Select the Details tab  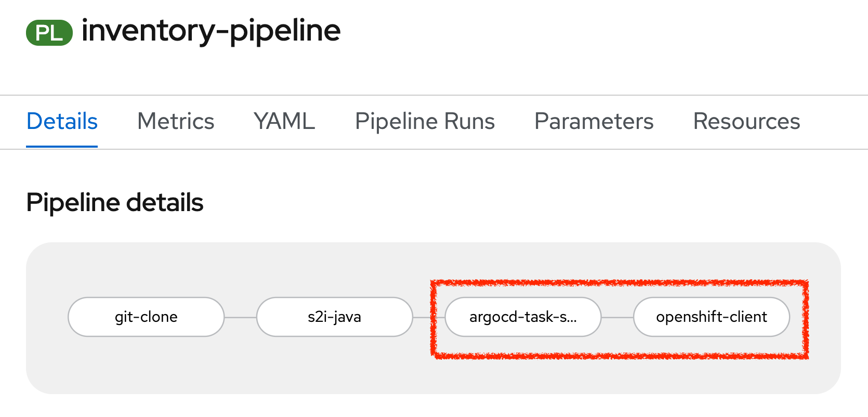click(61, 121)
